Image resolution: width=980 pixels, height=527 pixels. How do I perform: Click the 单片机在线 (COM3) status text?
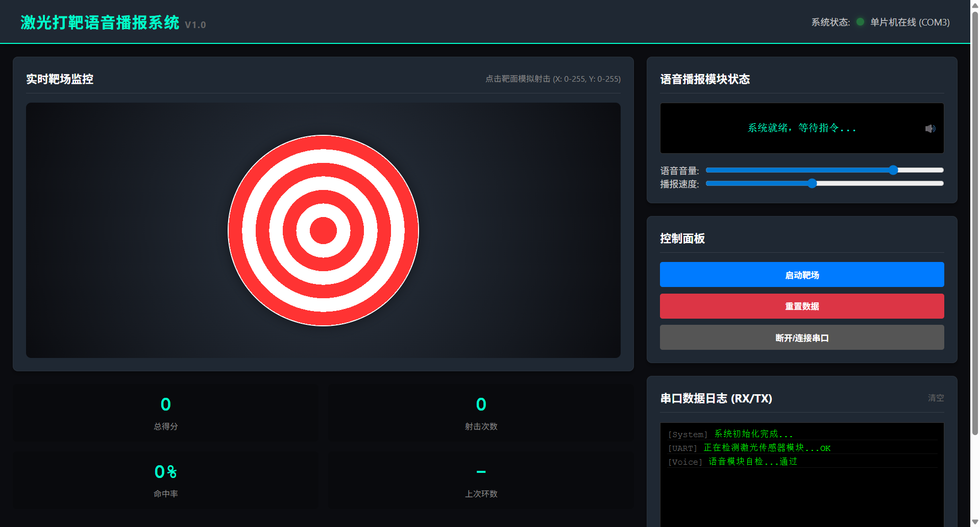[910, 22]
